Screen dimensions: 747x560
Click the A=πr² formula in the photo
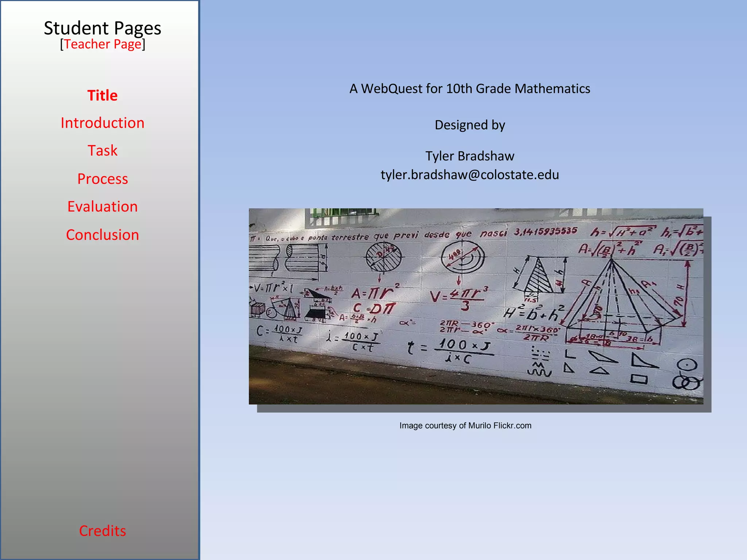(375, 293)
